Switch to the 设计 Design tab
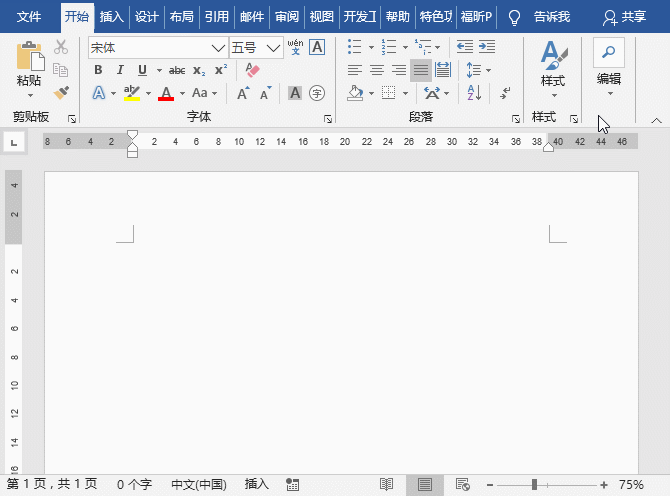 tap(147, 17)
